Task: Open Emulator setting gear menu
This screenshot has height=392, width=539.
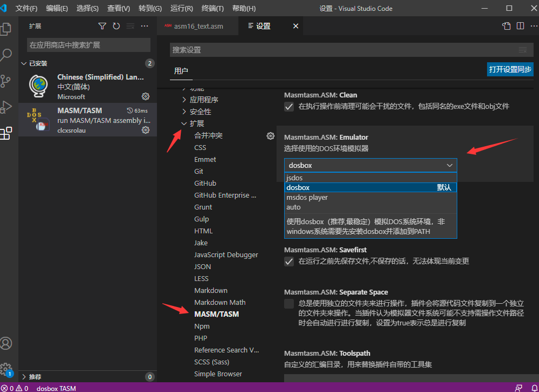Action: coord(271,136)
